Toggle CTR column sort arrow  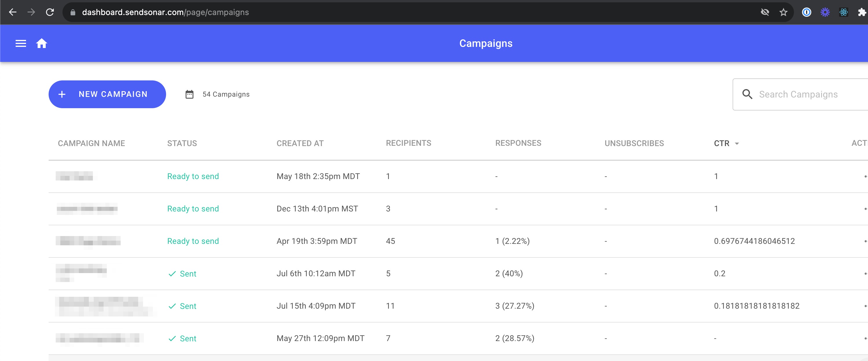click(x=737, y=144)
